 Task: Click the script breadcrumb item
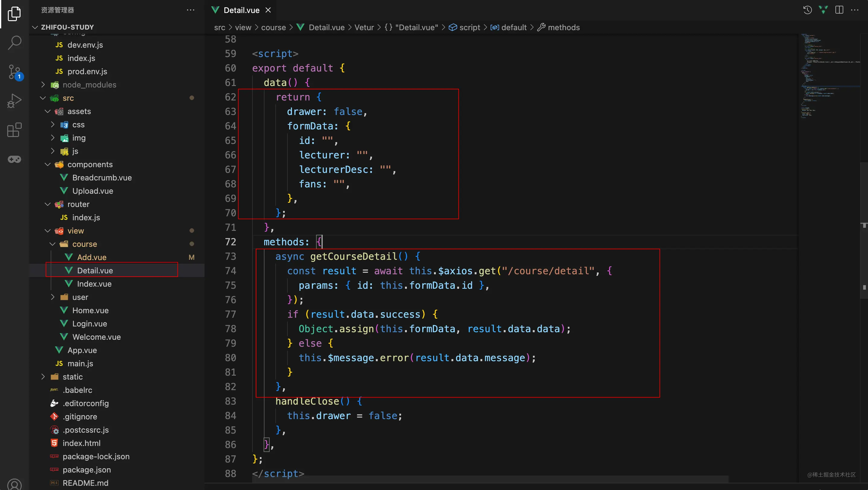[469, 27]
